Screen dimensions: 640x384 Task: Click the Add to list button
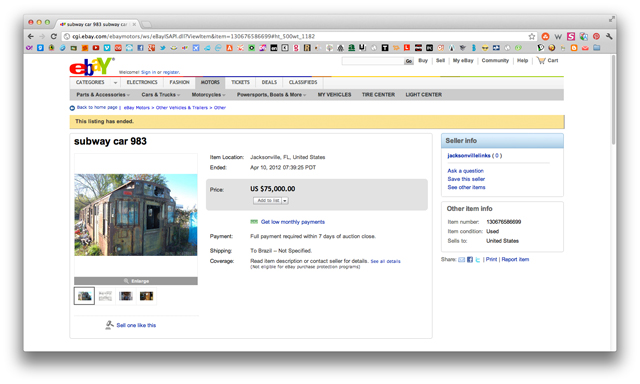coord(268,201)
